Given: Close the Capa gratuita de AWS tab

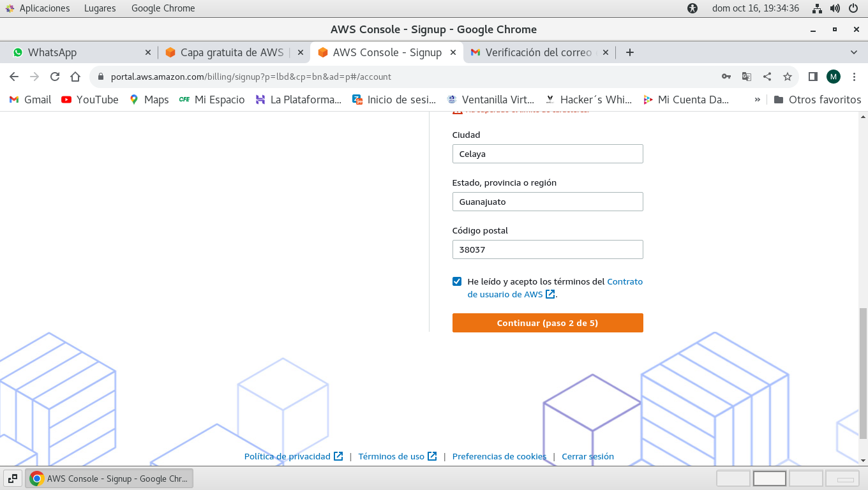Looking at the screenshot, I should point(301,52).
